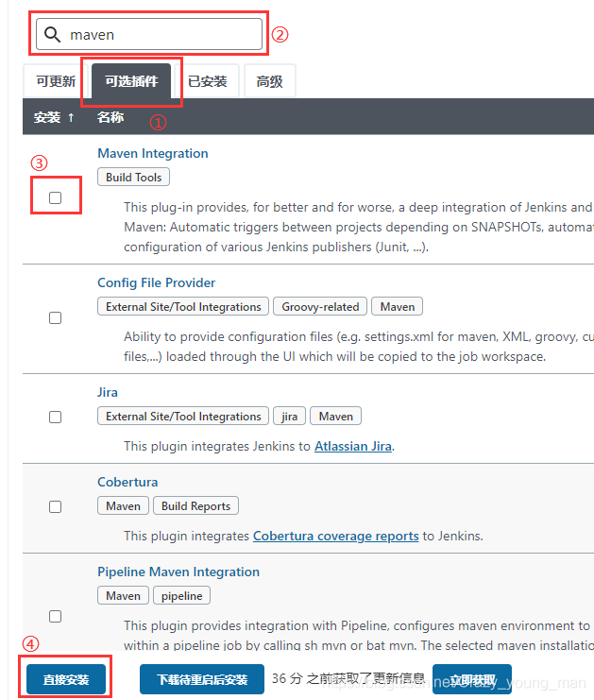Click the maven search input field
Image resolution: width=594 pixels, height=700 pixels.
tap(149, 34)
